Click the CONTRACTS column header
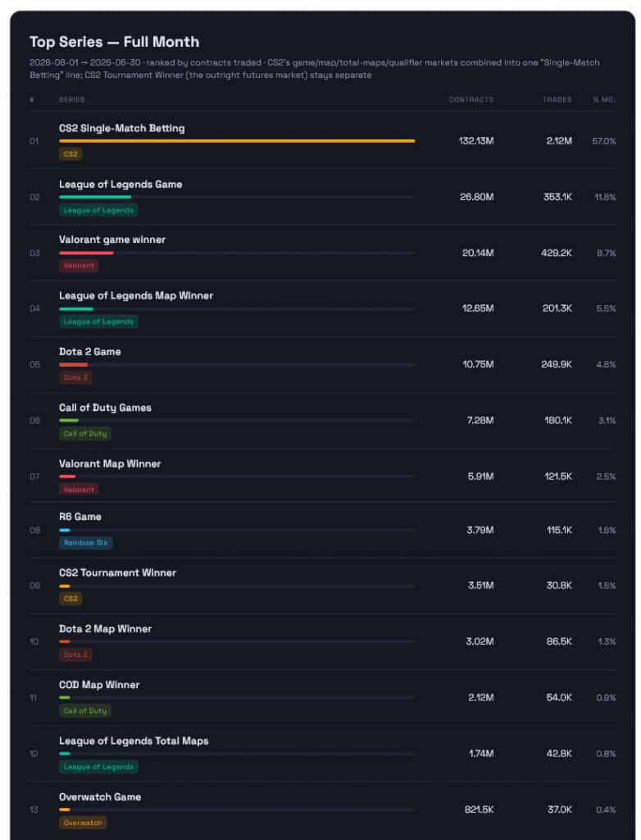641x840 pixels. 471,99
